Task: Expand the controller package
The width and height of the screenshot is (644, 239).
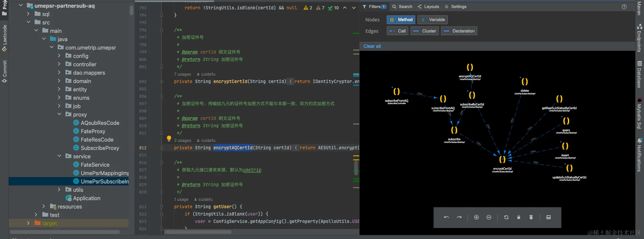Action: pos(59,64)
